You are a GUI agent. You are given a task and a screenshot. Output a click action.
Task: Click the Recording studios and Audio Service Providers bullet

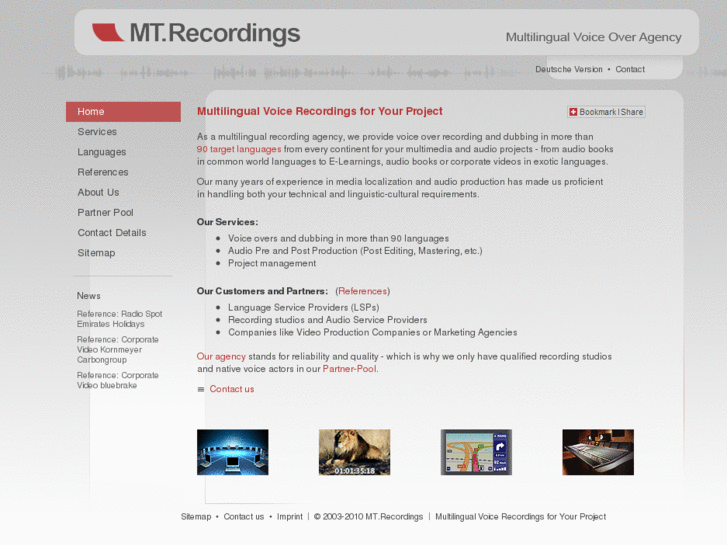click(327, 320)
